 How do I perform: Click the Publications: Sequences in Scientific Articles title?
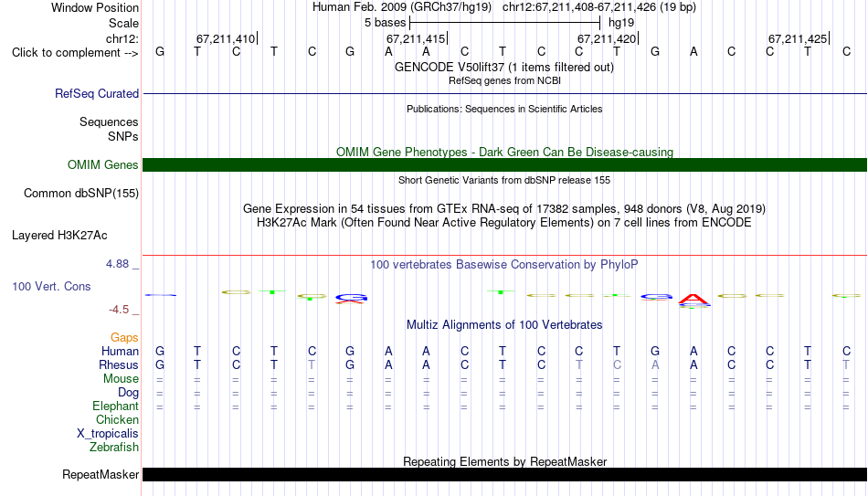[504, 109]
